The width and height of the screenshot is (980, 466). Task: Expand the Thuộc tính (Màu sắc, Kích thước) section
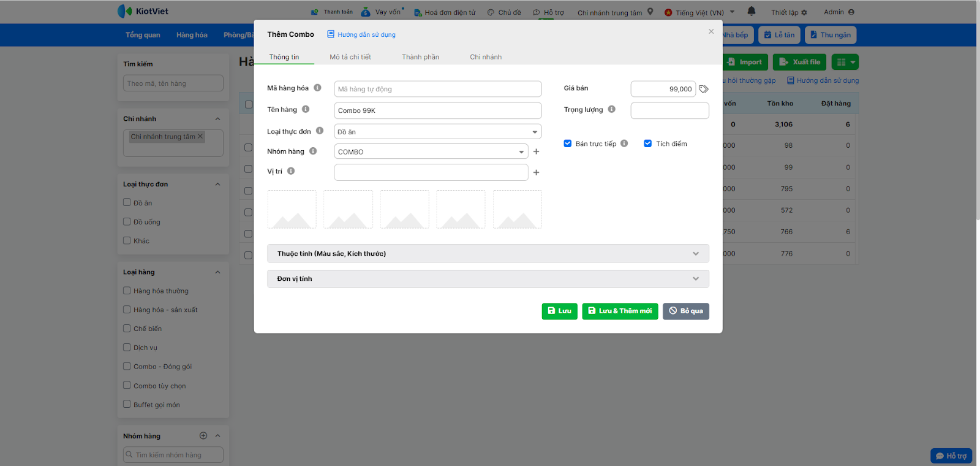[488, 253]
